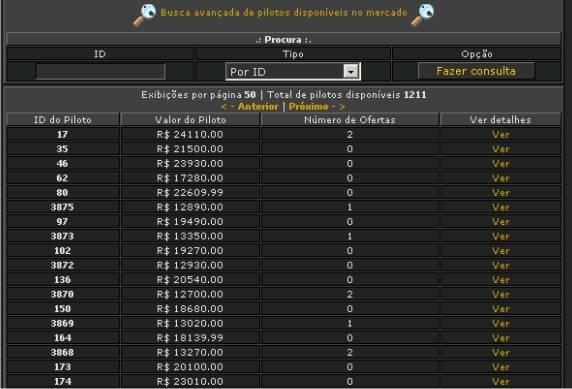Click the value 'R$ 22609.99'
Image resolution: width=572 pixels, height=389 pixels.
coord(190,193)
